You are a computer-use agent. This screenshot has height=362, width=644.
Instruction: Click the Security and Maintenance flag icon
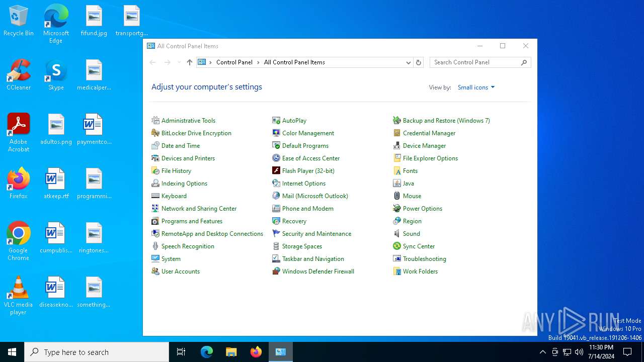pos(276,234)
